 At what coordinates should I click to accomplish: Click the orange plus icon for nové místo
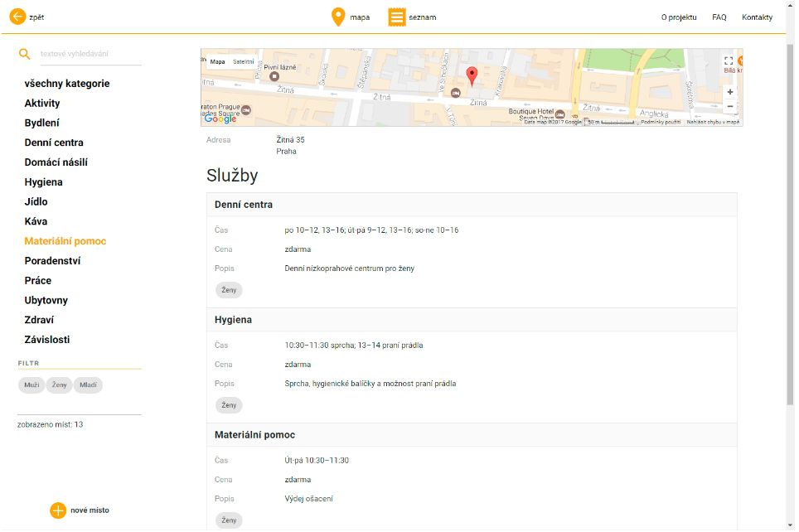[x=58, y=510]
